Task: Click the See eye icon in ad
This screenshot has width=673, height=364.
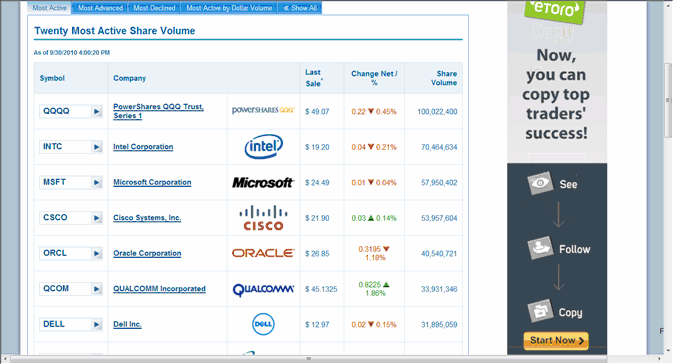Action: pos(540,183)
